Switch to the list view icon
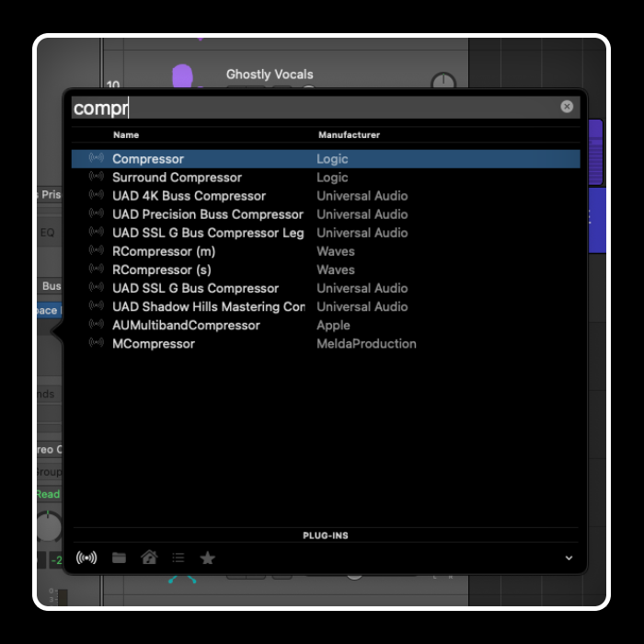This screenshot has width=644, height=644. pyautogui.click(x=178, y=558)
